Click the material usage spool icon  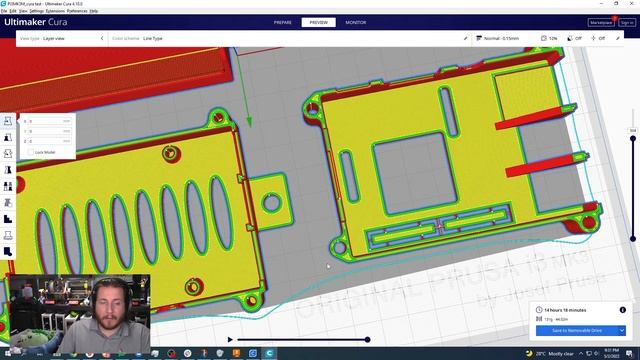[539, 319]
